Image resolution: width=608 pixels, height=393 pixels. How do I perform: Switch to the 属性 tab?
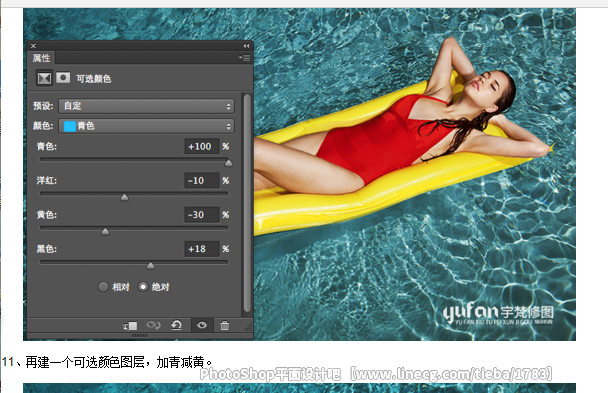pyautogui.click(x=41, y=58)
